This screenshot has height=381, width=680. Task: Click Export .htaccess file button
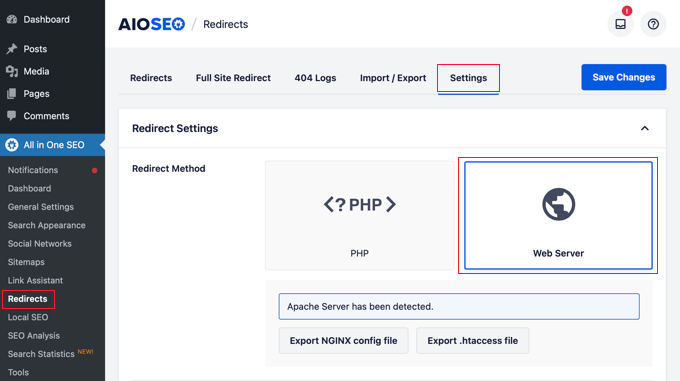(x=473, y=341)
